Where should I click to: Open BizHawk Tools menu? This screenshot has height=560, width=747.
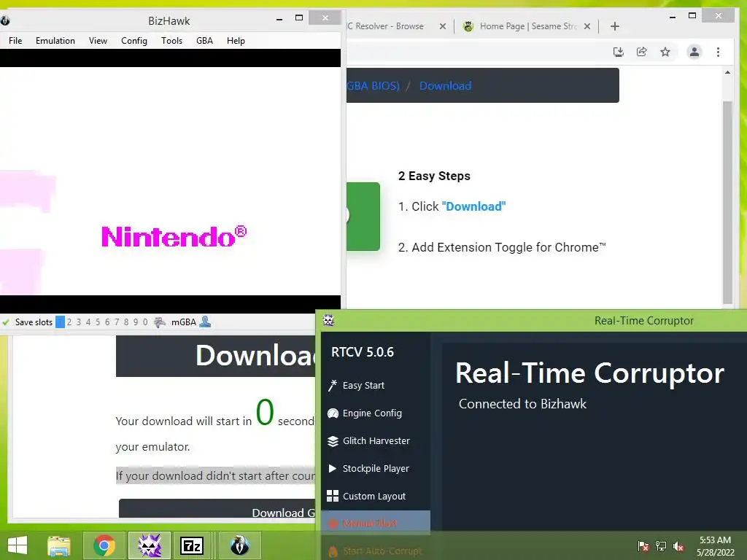pyautogui.click(x=171, y=41)
